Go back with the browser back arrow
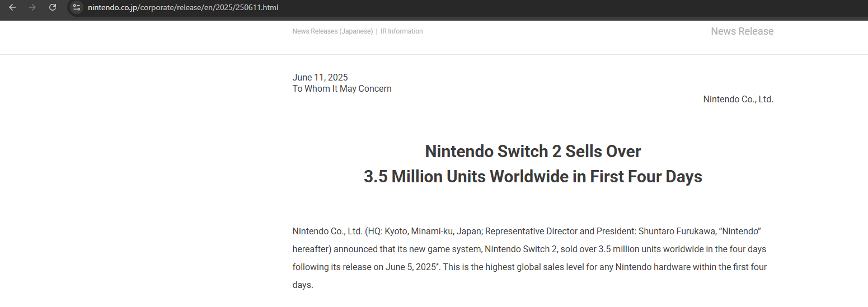This screenshot has height=307, width=868. 12,7
